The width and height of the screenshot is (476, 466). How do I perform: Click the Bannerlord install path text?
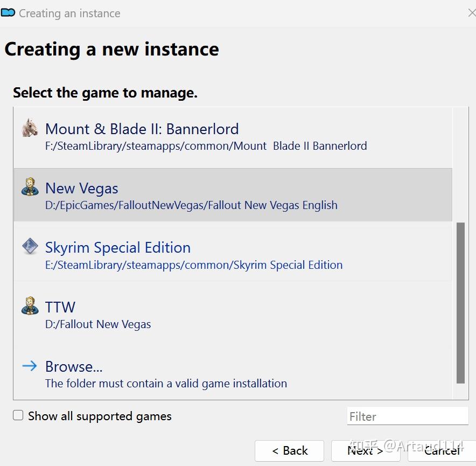(206, 146)
